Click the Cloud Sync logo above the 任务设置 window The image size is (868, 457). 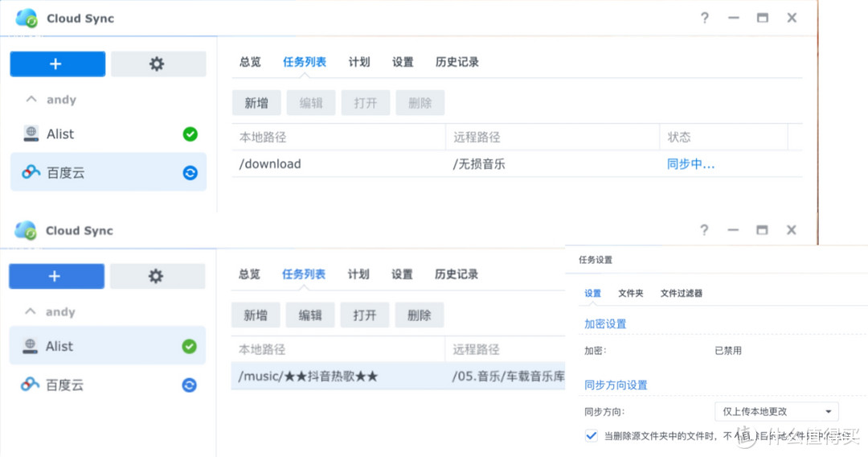point(26,230)
